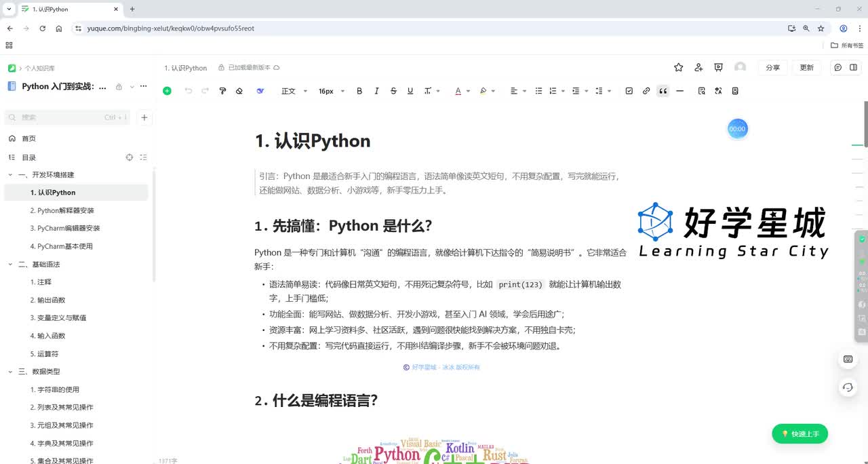Toggle strikethrough formatting
This screenshot has height=464, width=868.
(x=393, y=91)
